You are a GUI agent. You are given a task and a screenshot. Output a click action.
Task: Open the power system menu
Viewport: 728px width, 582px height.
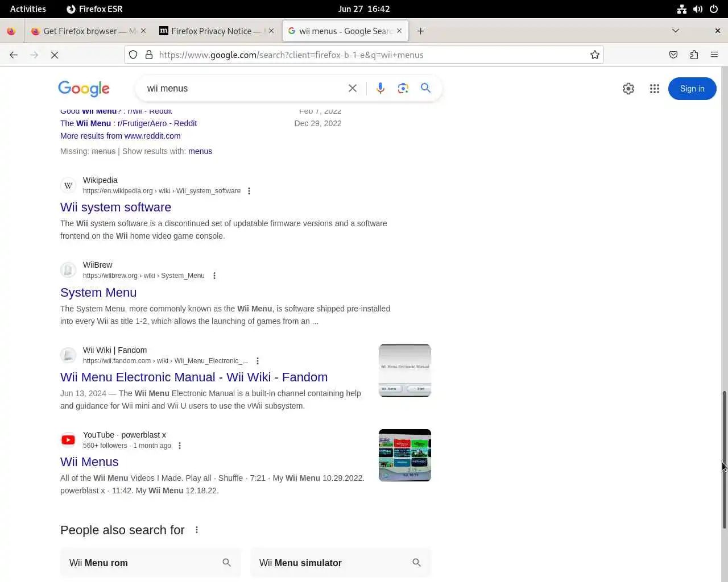(x=714, y=9)
